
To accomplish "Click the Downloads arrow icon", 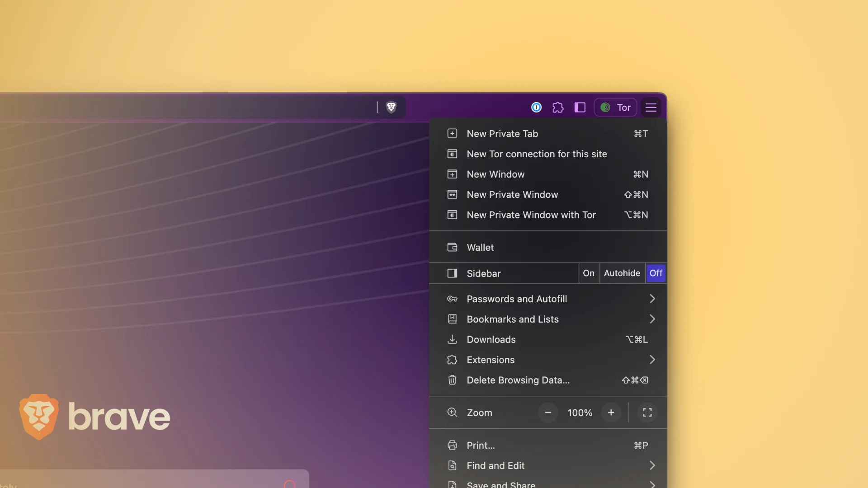I will tap(452, 339).
